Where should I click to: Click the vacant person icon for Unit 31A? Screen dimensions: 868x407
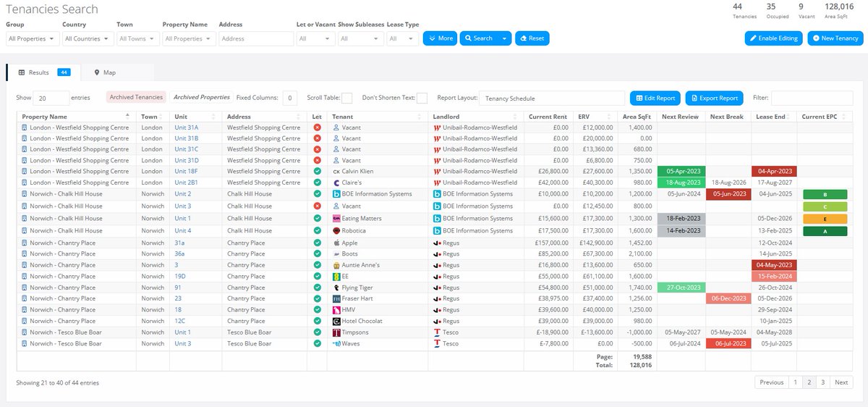coord(336,127)
